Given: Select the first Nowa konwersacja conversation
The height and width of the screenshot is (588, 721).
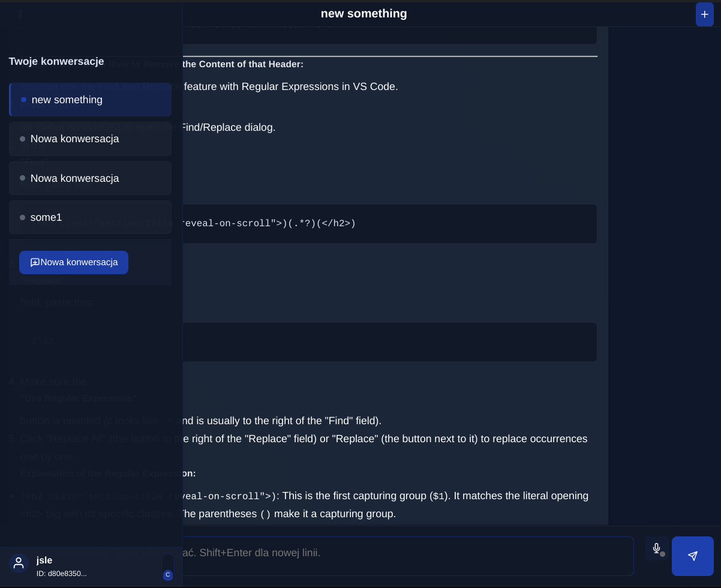Looking at the screenshot, I should [x=90, y=139].
